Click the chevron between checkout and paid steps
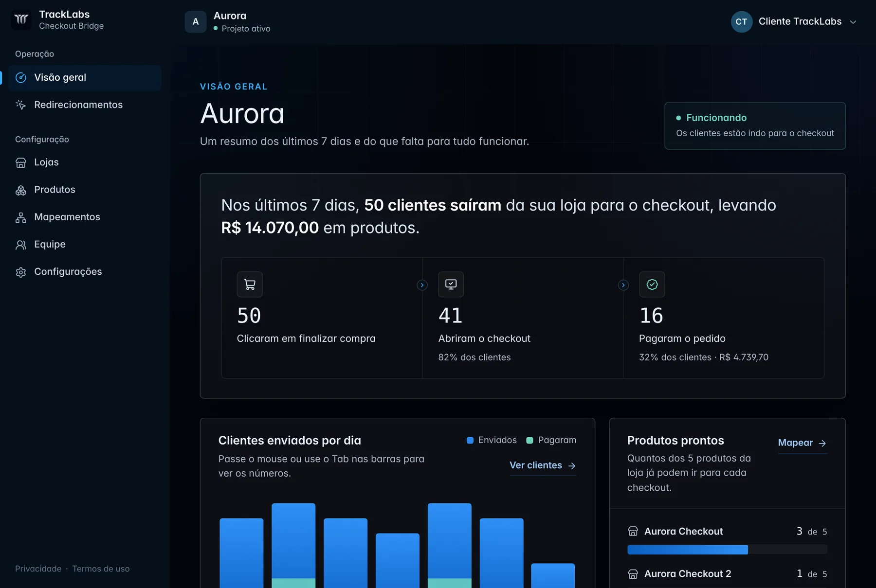 623,285
